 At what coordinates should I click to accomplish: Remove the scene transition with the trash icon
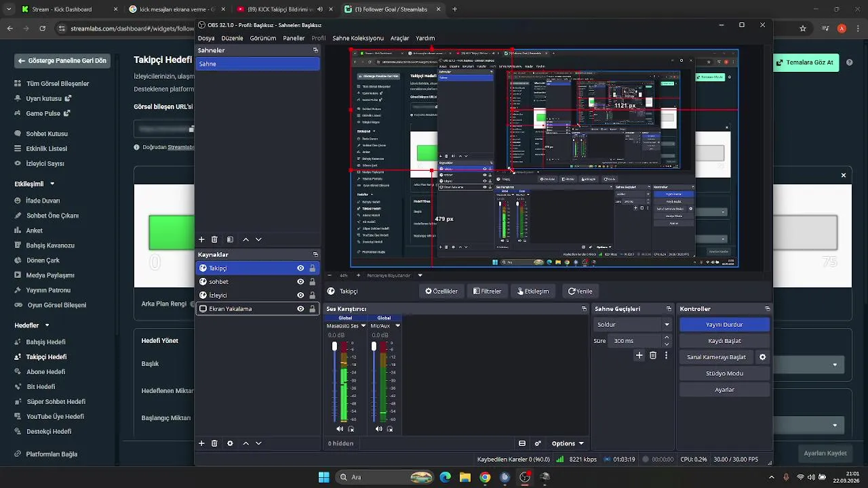(653, 355)
